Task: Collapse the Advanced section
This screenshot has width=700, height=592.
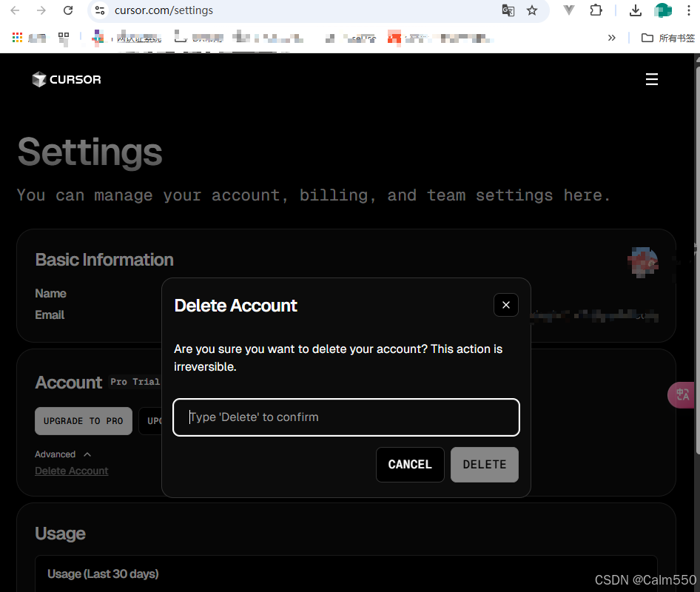Action: (x=63, y=454)
